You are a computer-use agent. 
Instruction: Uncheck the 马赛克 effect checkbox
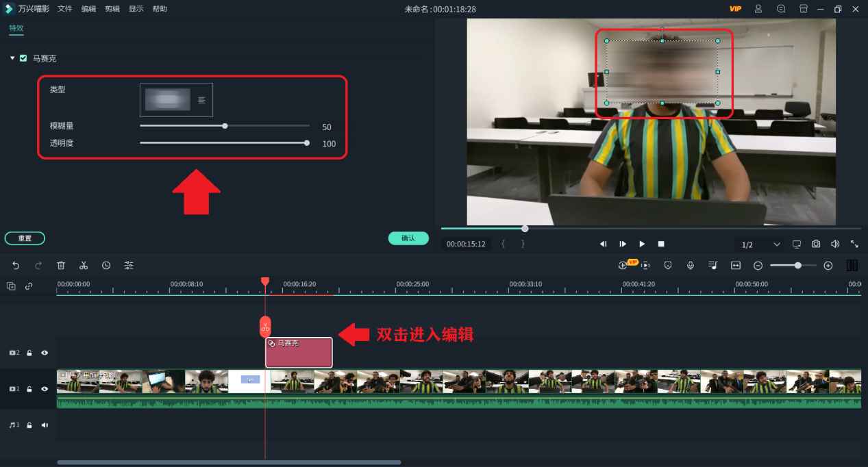[x=23, y=58]
